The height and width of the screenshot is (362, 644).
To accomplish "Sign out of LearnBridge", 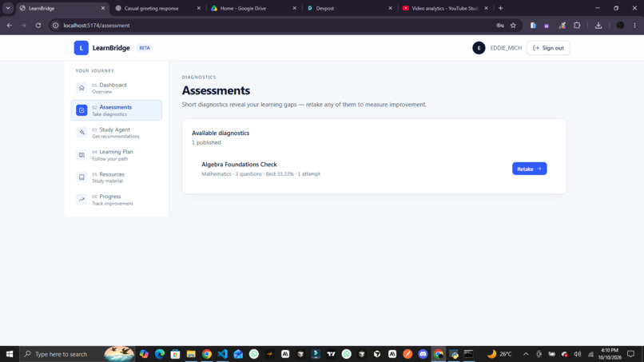I will tap(548, 48).
